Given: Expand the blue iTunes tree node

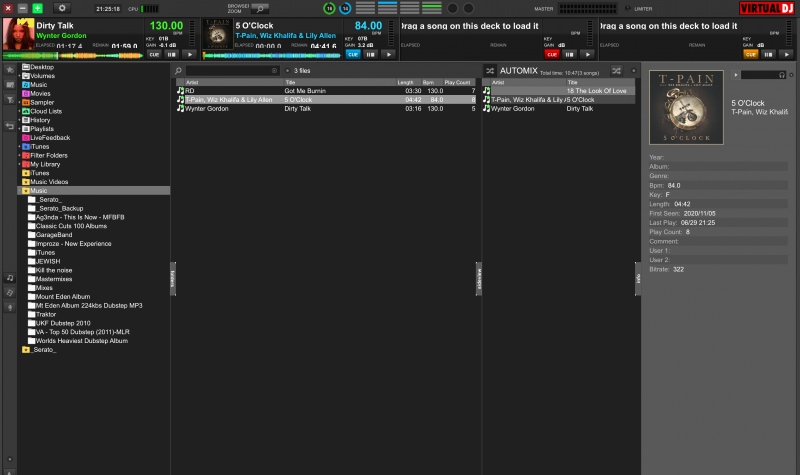Looking at the screenshot, I should [19, 147].
